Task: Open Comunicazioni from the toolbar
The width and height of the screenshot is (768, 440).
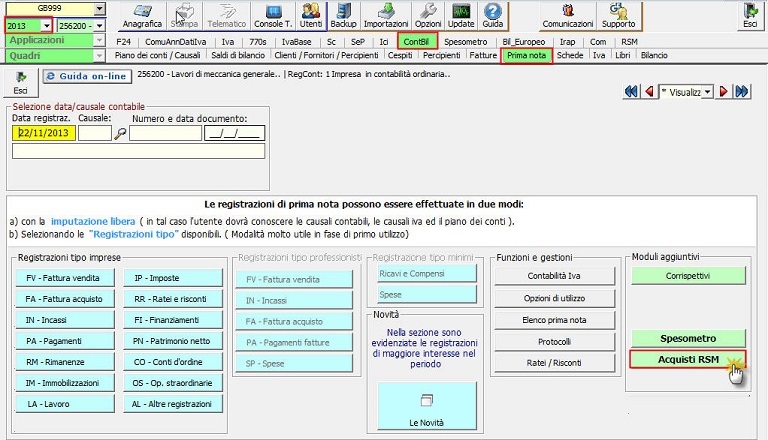Action: tap(568, 16)
